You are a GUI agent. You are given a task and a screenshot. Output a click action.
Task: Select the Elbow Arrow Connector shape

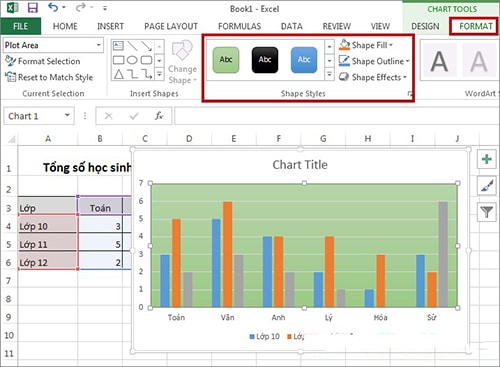(x=146, y=74)
